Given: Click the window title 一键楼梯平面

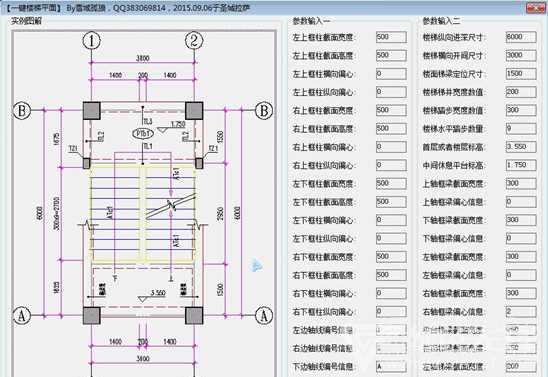Looking at the screenshot, I should pyautogui.click(x=33, y=8).
